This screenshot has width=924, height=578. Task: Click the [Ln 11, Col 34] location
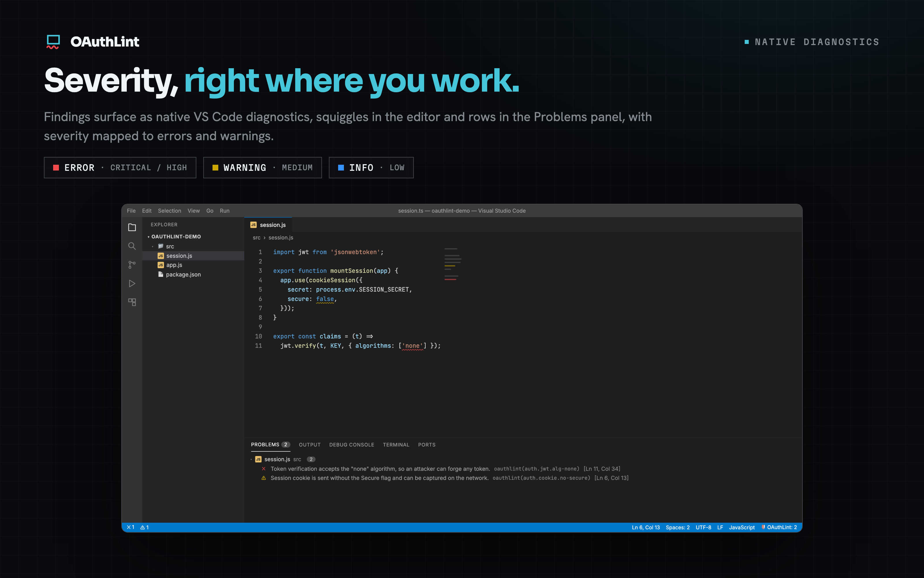602,469
